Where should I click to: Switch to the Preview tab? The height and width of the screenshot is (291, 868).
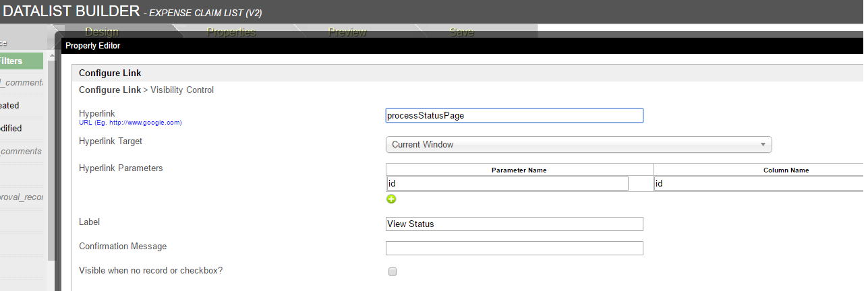coord(347,32)
